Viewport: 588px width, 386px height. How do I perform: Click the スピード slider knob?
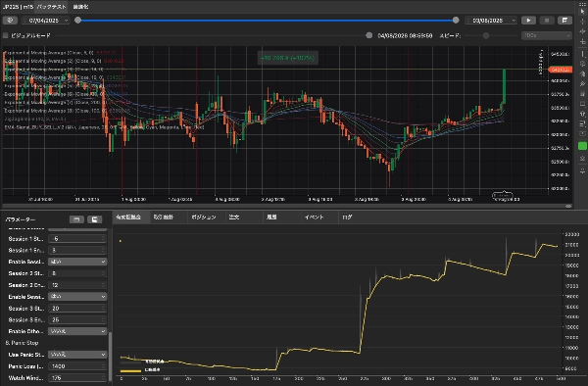[486, 35]
